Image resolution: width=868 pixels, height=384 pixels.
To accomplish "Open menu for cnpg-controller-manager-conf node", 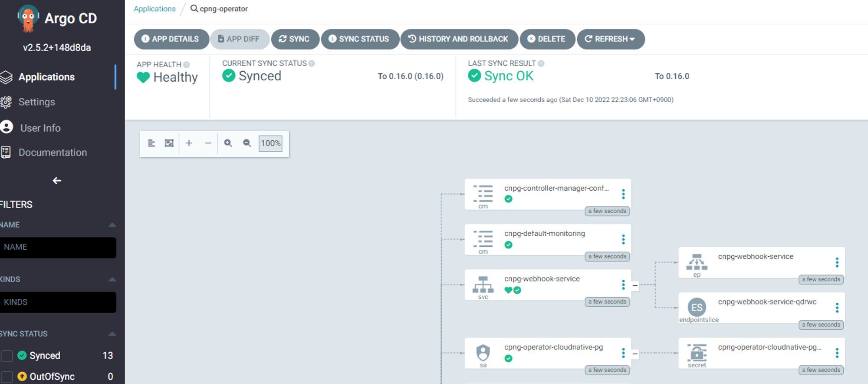I will [623, 195].
